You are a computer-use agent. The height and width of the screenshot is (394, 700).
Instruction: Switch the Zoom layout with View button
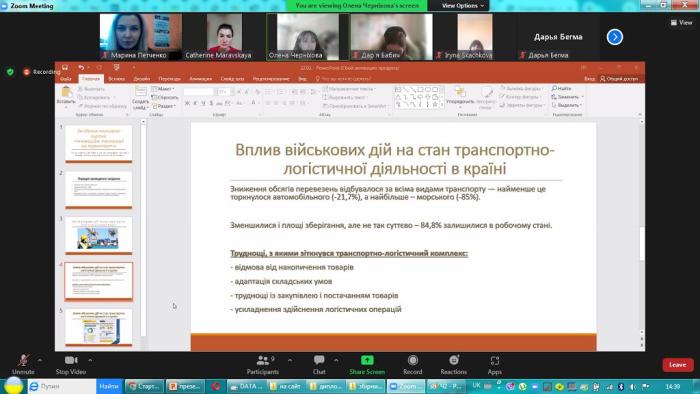click(x=681, y=22)
